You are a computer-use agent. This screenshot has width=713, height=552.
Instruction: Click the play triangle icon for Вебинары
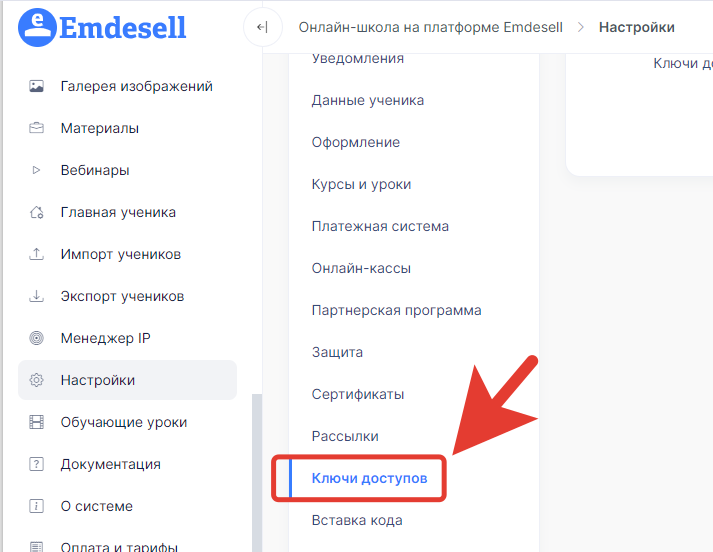36,170
